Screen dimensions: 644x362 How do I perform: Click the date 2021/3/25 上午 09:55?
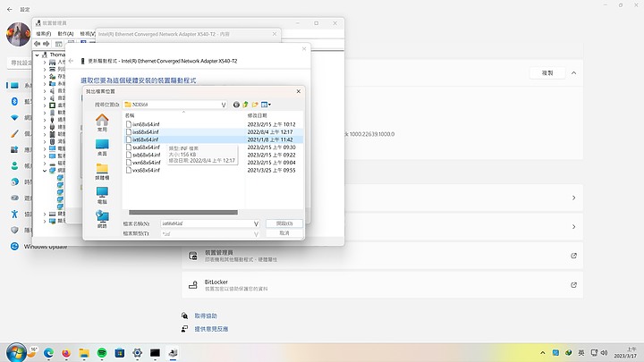point(271,170)
